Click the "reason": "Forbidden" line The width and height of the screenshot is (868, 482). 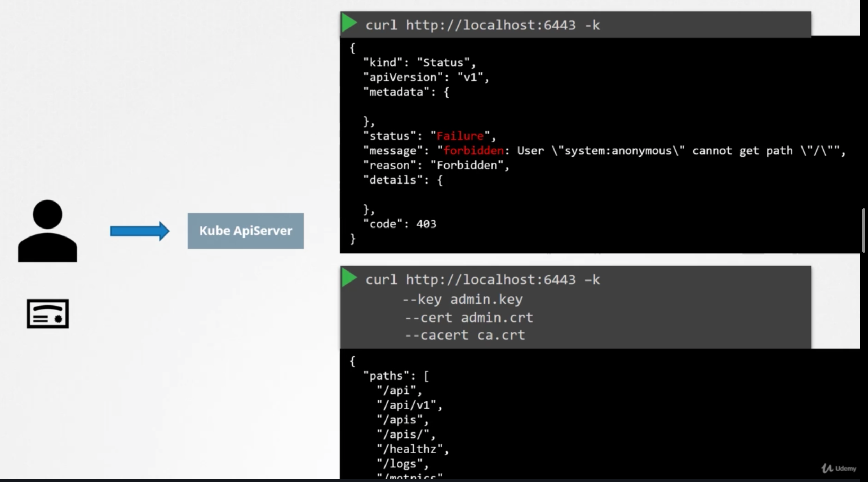(x=436, y=165)
